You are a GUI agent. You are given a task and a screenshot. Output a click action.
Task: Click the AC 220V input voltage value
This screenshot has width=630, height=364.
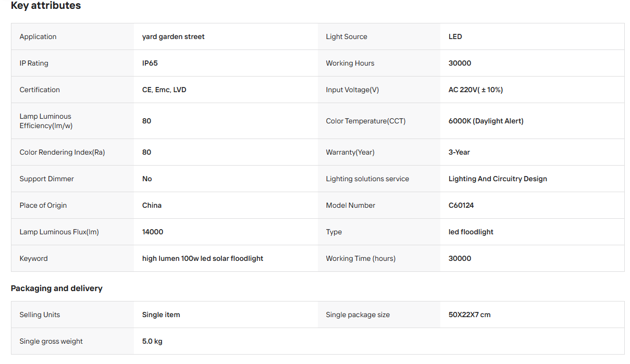[x=476, y=90]
